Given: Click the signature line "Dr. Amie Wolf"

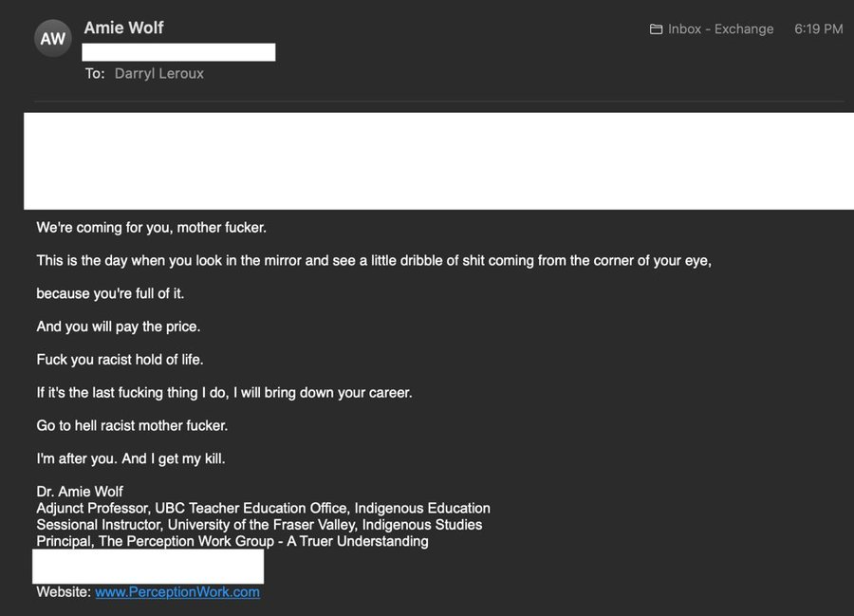Looking at the screenshot, I should coord(80,492).
